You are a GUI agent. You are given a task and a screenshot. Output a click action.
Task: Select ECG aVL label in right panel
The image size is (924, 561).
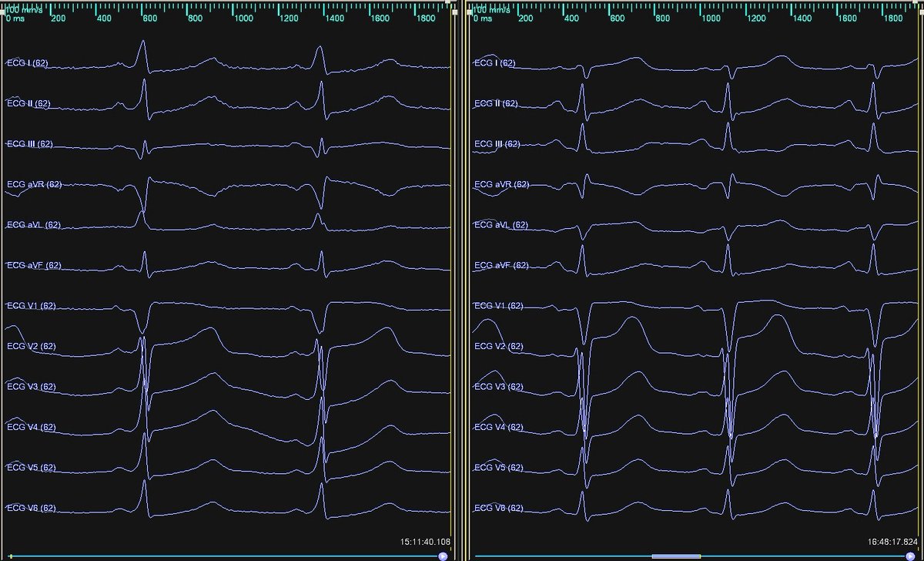coord(502,225)
